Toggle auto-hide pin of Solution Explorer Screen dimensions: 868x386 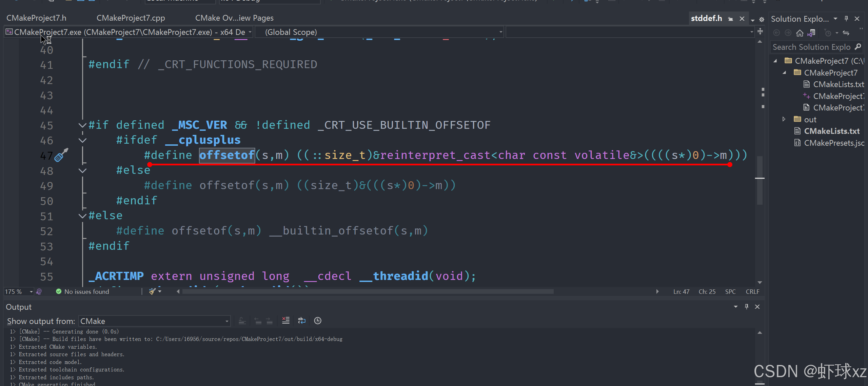coord(846,19)
